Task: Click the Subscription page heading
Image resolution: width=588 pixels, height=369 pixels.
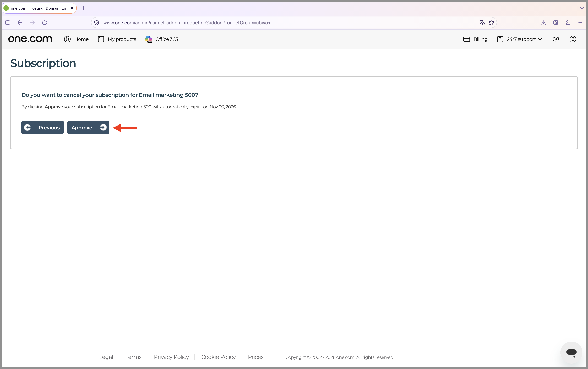Action: click(x=43, y=63)
